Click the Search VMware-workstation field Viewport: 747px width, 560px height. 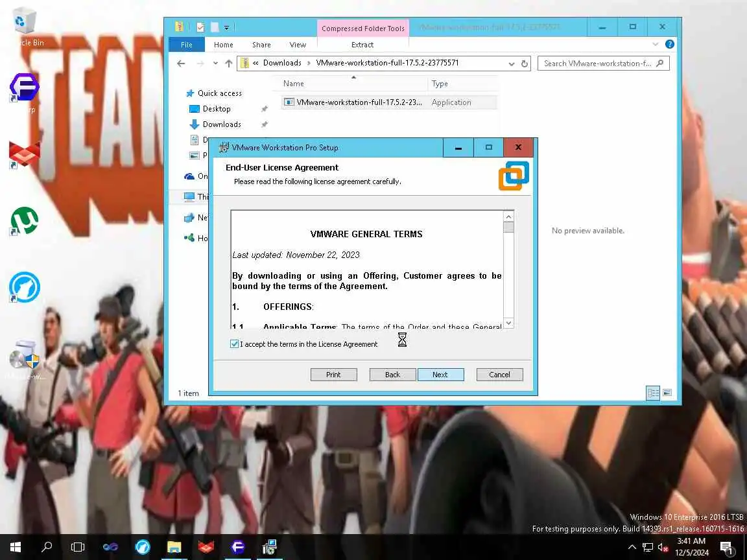click(x=603, y=64)
